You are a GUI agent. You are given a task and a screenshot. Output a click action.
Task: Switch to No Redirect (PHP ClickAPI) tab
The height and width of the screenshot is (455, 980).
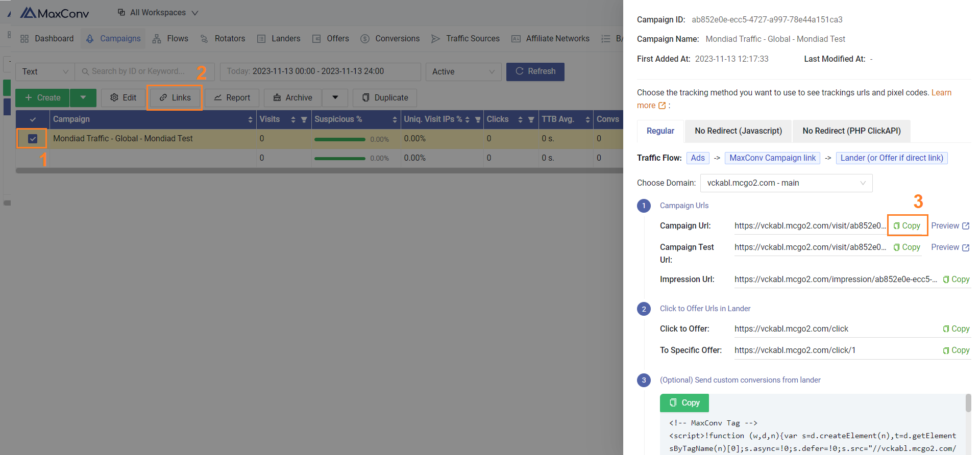[x=851, y=131]
